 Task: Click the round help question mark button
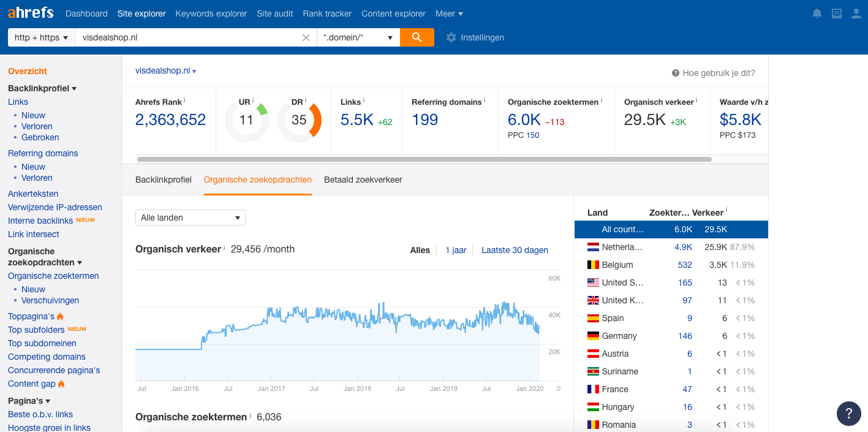coord(848,413)
